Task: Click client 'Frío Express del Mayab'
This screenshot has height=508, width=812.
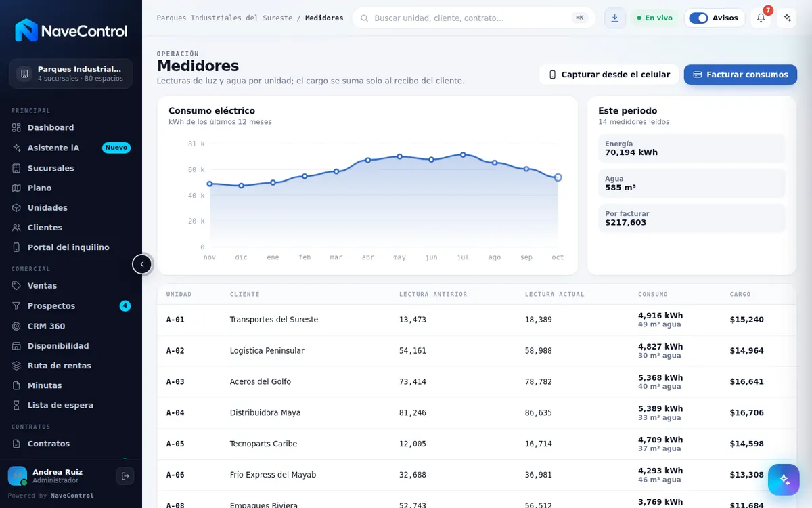Action: 273,475
